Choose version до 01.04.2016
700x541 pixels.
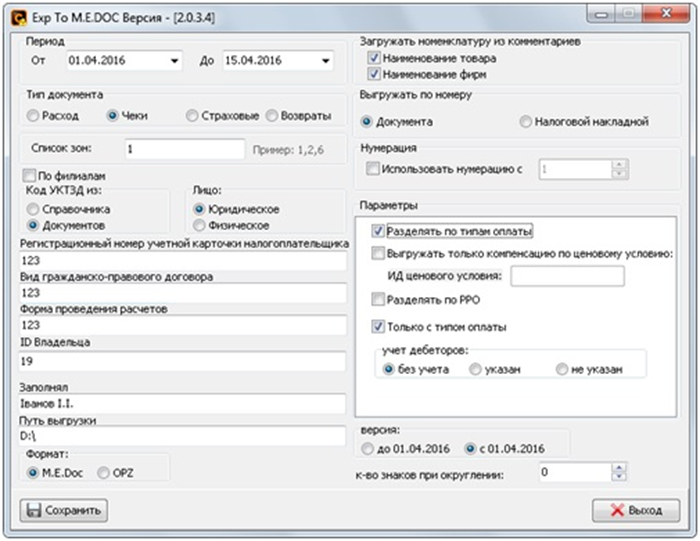[372, 447]
